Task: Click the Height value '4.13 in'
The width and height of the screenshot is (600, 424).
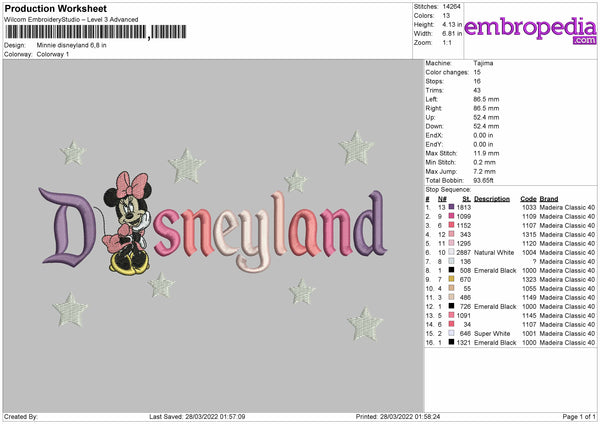Action: (452, 24)
